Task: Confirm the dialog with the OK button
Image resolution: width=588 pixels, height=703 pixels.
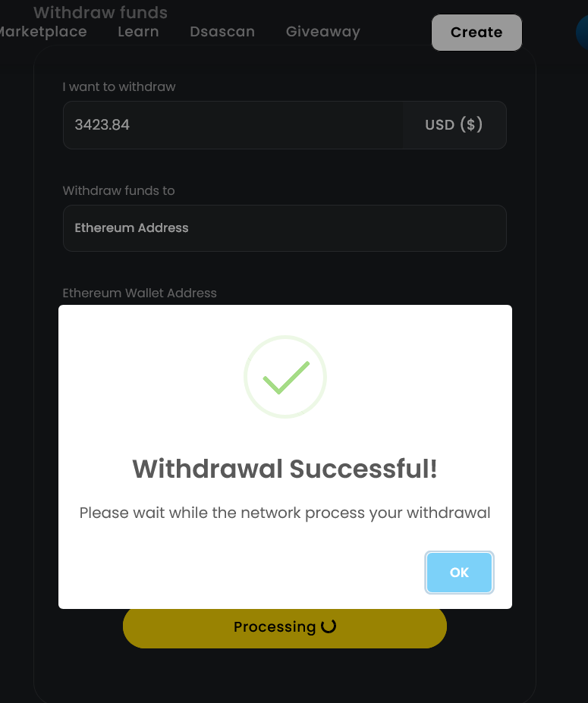Action: point(459,573)
